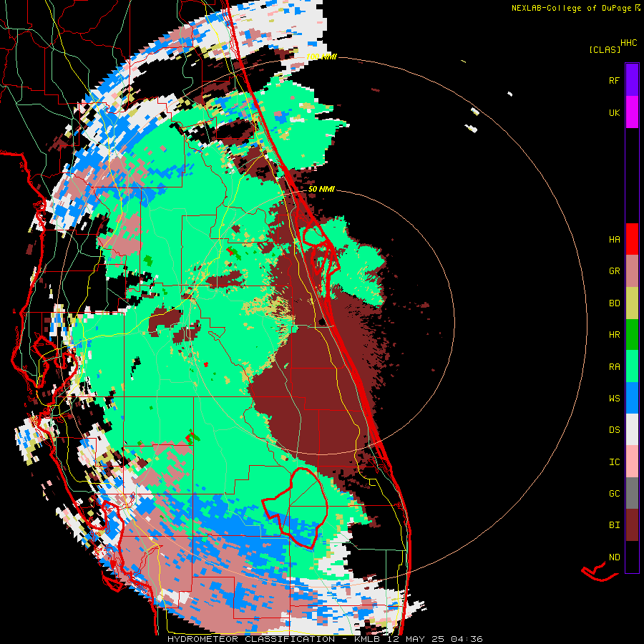This screenshot has height=644, width=644.
Task: Click the HR dark green legend swatch
Action: (x=632, y=335)
